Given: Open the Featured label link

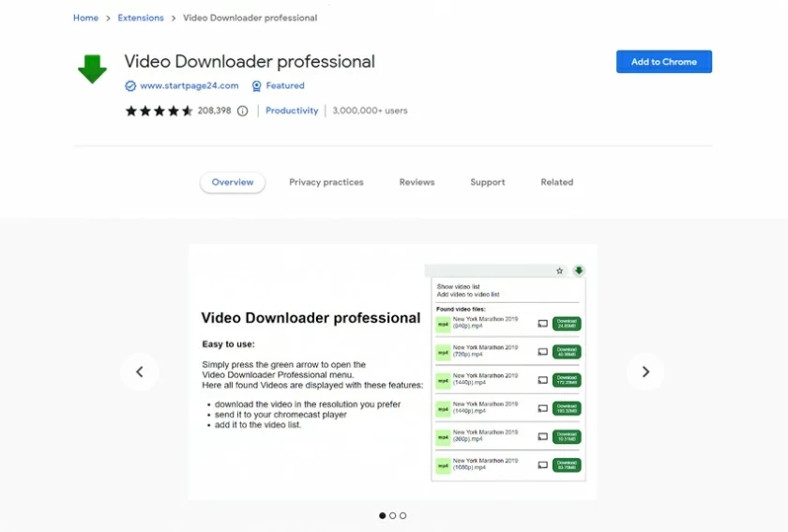Looking at the screenshot, I should (285, 86).
